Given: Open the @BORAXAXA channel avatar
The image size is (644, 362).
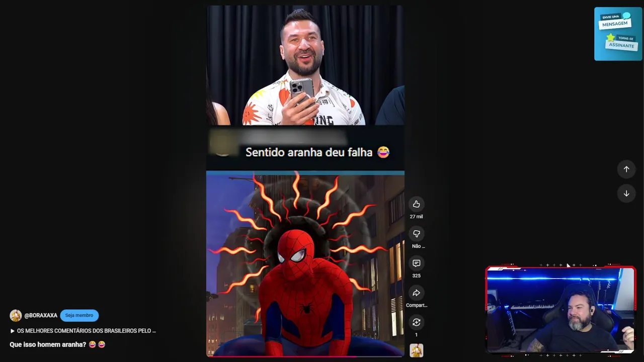Looking at the screenshot, I should pyautogui.click(x=16, y=315).
